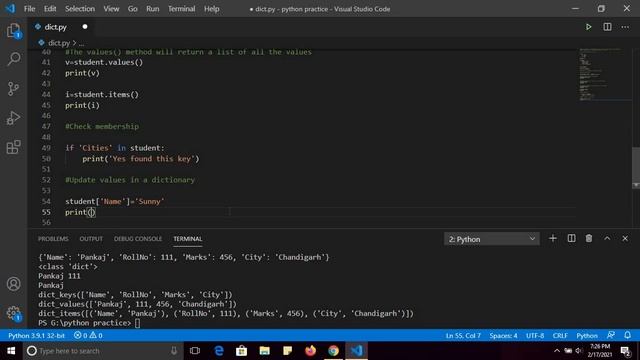640x360 pixels.
Task: Click line 55 'print()' in the editor
Action: pyautogui.click(x=80, y=212)
